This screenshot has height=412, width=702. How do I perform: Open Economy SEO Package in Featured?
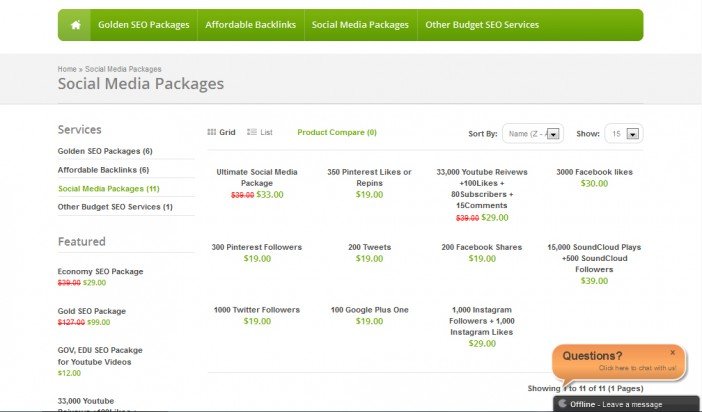point(100,272)
